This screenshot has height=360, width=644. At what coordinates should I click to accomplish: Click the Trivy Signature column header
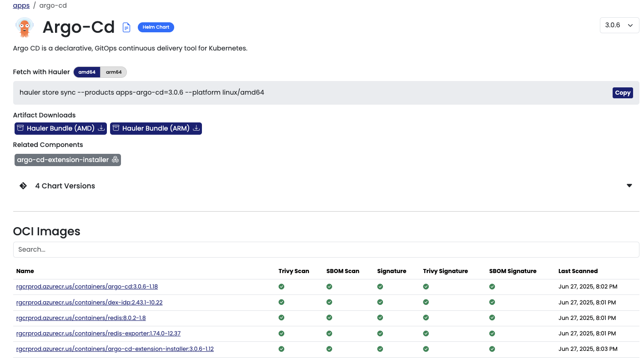(x=445, y=271)
